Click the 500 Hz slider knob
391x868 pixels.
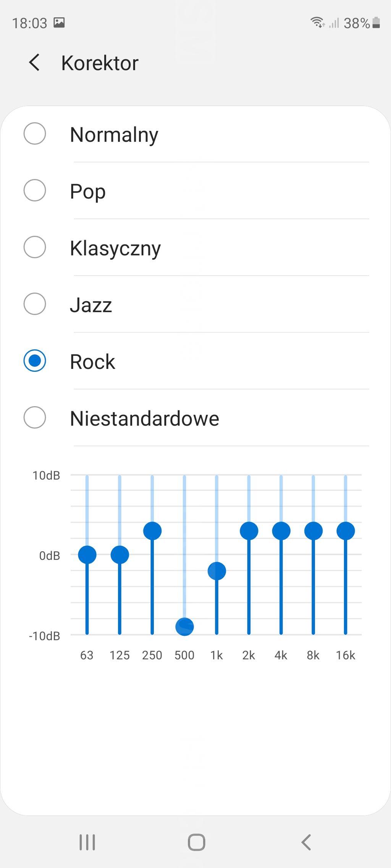point(184,627)
